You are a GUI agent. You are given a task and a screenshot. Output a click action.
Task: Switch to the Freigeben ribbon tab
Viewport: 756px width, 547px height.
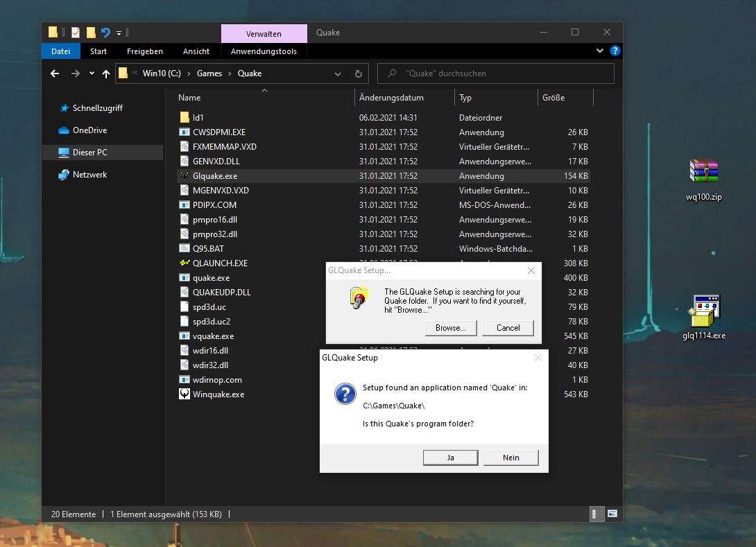tap(145, 51)
